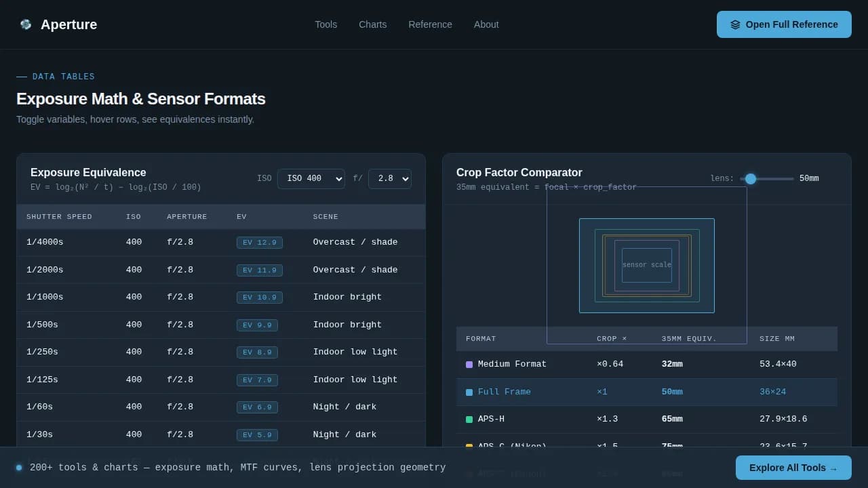Screen dimensions: 868x488
Task: Click the Exposure Equivalence heading
Action: [x=88, y=173]
